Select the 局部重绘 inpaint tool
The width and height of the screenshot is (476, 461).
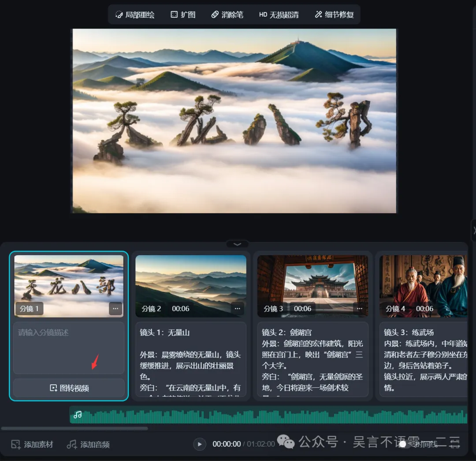(x=135, y=15)
